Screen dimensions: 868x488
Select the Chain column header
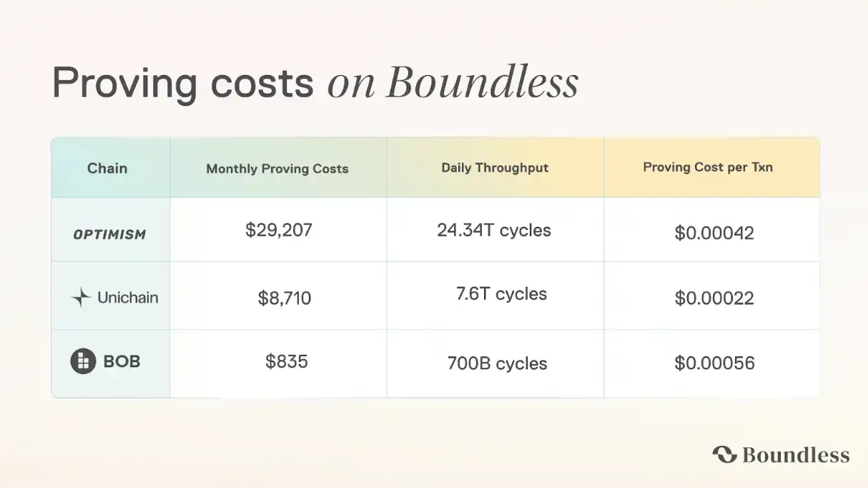(x=107, y=168)
